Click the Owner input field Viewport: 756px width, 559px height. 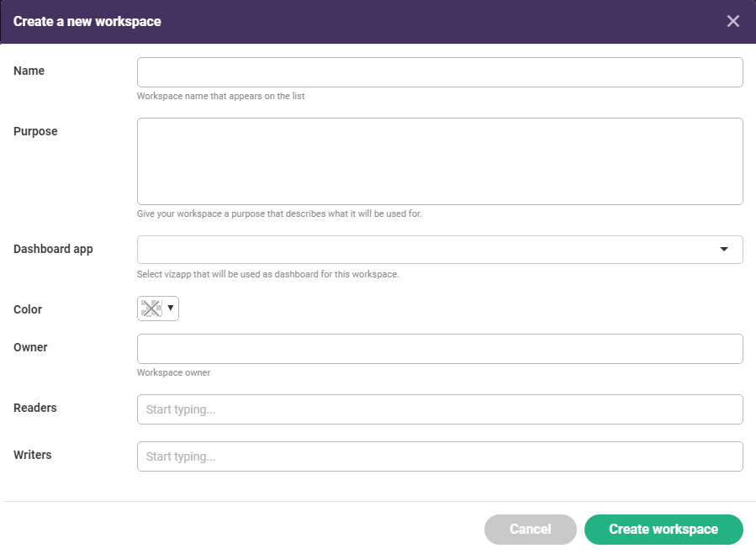click(x=440, y=349)
